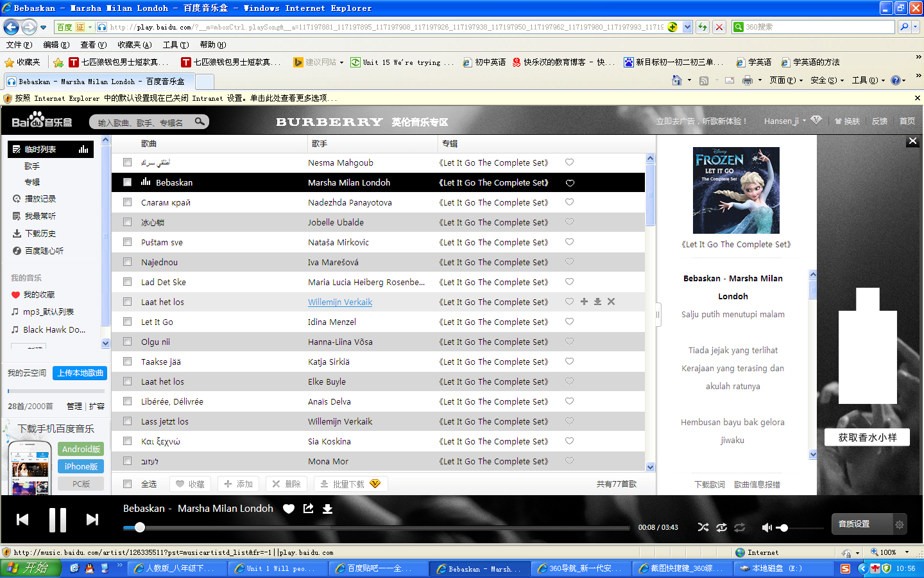Remove Laat het los with X icon
Screen dimensions: 924x578
coord(611,302)
